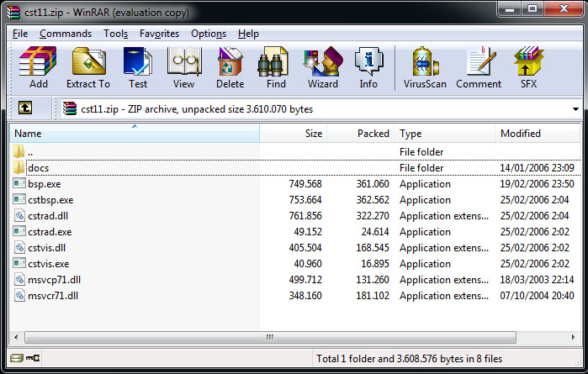Click the cstbsp.exe file icon
Viewport: 588px width, 374px height.
[19, 199]
